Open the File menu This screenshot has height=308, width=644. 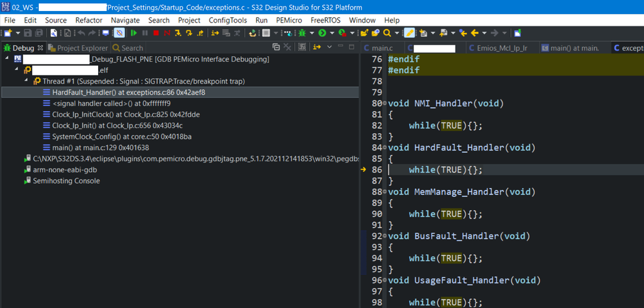coord(10,20)
